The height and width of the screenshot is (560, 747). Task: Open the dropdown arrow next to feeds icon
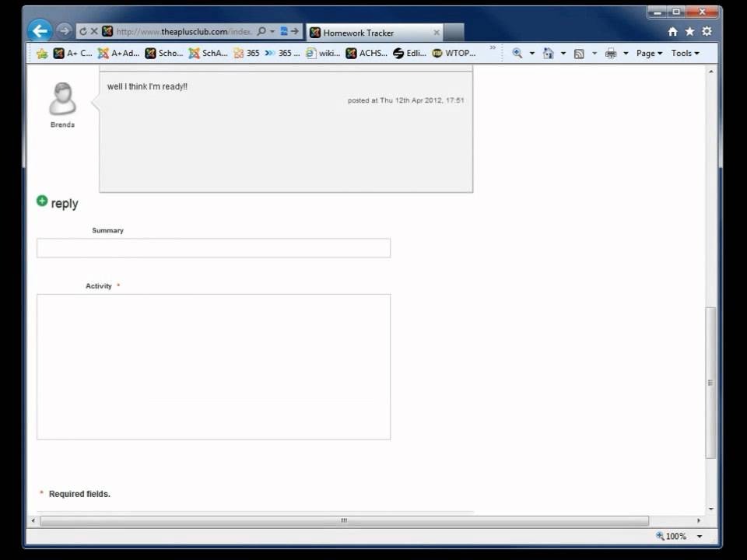pyautogui.click(x=594, y=54)
